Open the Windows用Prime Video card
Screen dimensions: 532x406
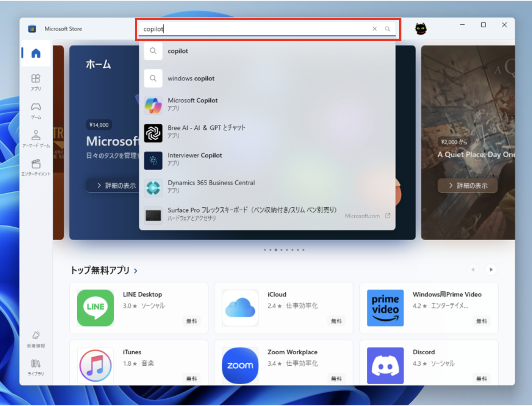pyautogui.click(x=429, y=308)
